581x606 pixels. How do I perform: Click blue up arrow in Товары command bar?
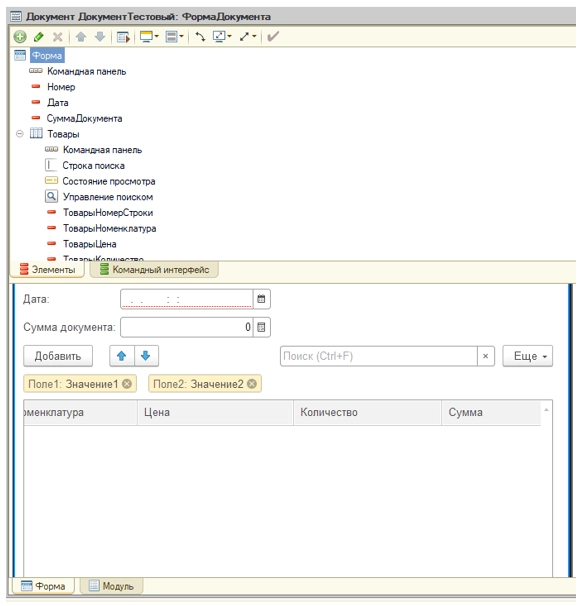click(122, 356)
